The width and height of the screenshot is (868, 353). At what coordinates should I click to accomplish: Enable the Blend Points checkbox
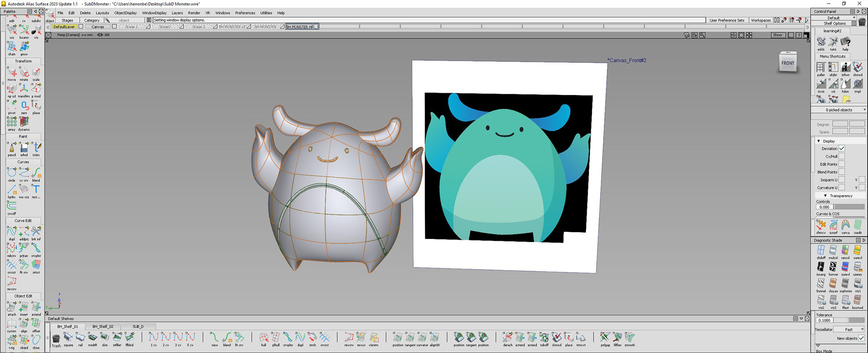[x=842, y=172]
